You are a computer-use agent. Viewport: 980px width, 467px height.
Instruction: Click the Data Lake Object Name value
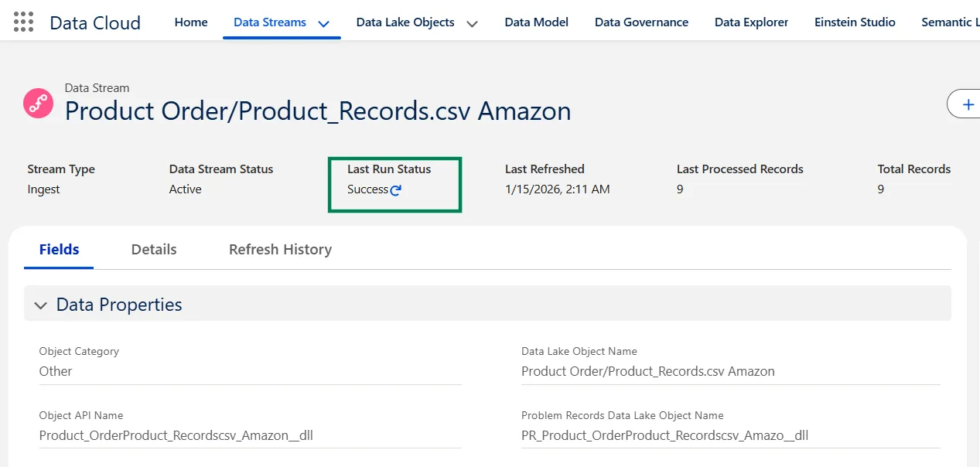pyautogui.click(x=647, y=371)
